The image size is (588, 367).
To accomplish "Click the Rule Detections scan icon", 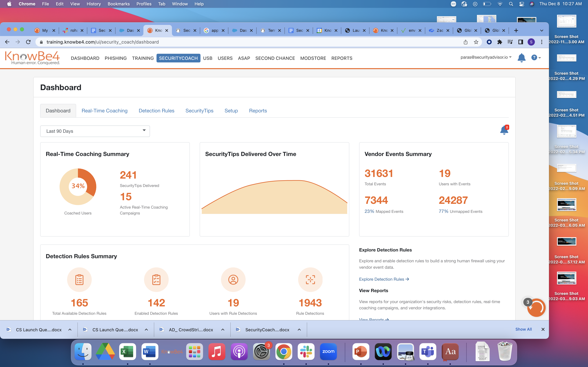I will pos(310,280).
